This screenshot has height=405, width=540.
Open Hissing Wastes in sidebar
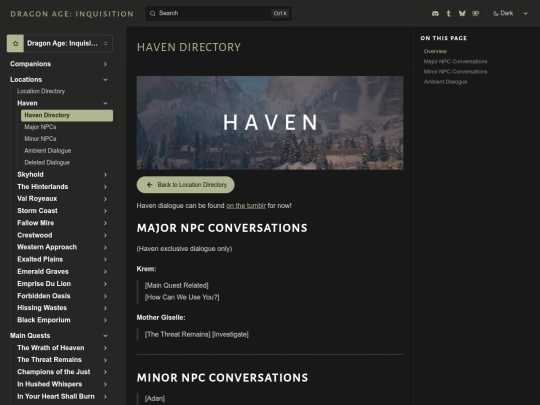pyautogui.click(x=42, y=308)
